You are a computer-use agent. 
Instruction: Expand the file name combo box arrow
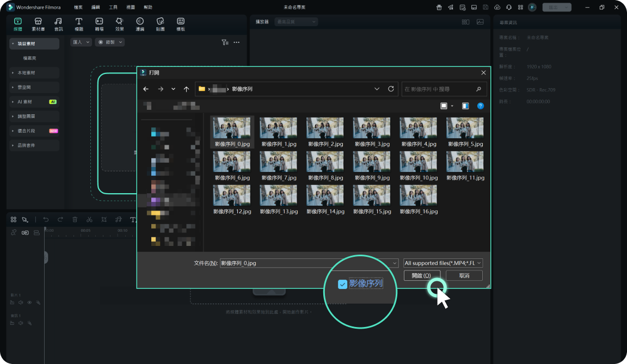pos(395,263)
